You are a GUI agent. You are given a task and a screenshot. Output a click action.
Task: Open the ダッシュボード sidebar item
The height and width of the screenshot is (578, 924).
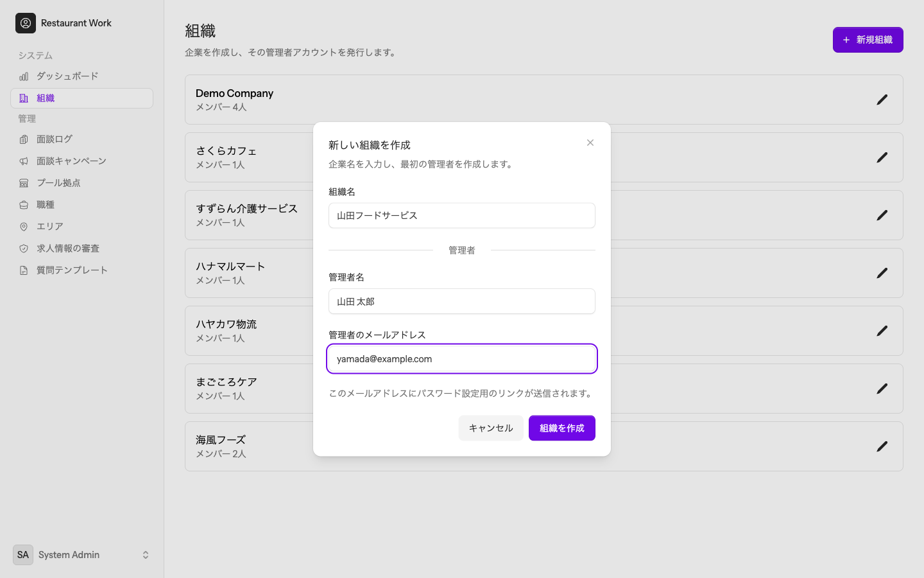click(81, 76)
